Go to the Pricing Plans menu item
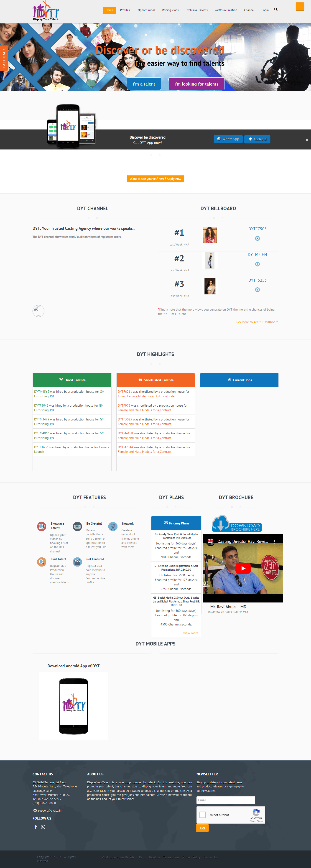Image resolution: width=311 pixels, height=868 pixels. coord(170,10)
